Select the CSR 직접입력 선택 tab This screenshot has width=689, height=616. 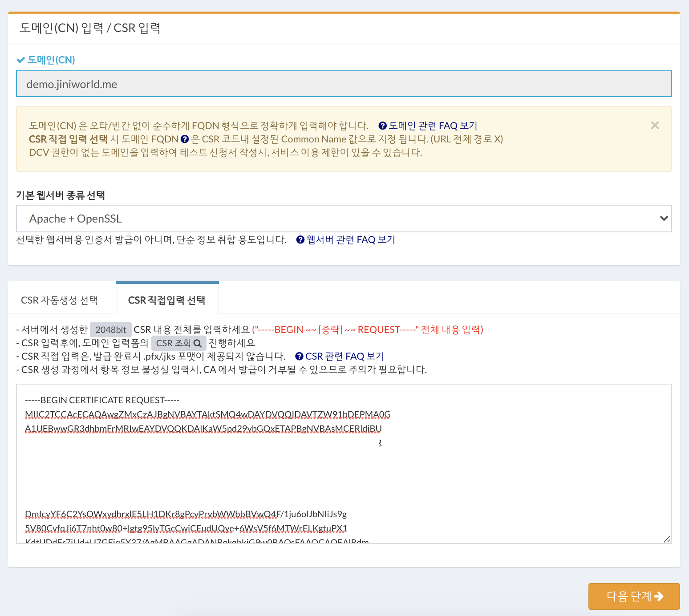pos(167,300)
